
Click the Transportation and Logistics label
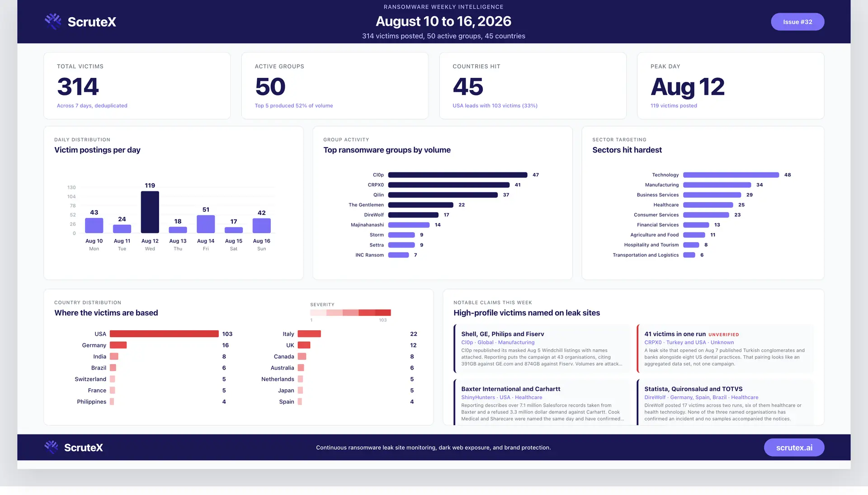pyautogui.click(x=646, y=255)
